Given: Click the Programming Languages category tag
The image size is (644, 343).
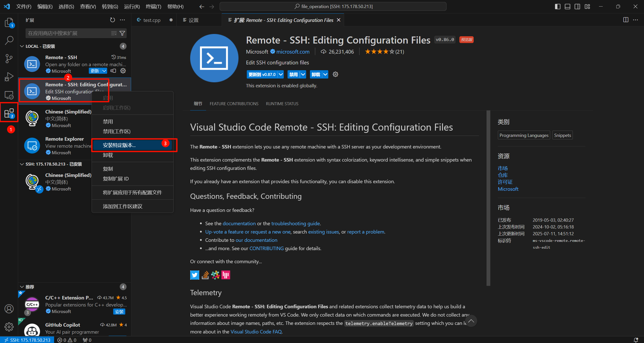Looking at the screenshot, I should 524,135.
